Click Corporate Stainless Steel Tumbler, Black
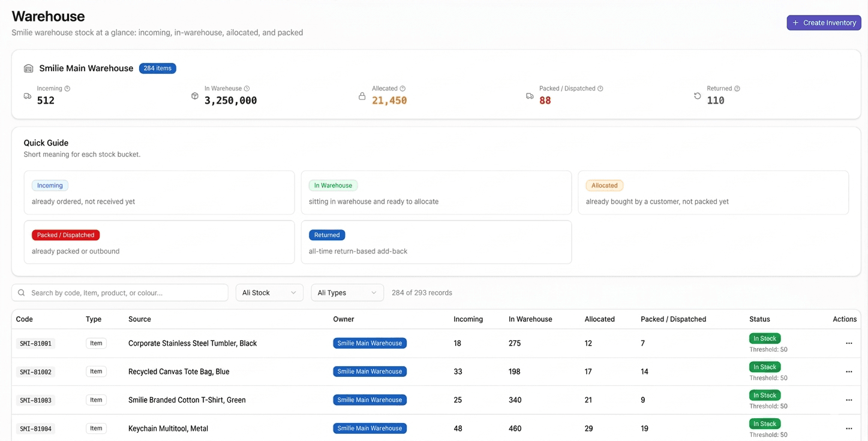This screenshot has height=441, width=868. [x=193, y=343]
